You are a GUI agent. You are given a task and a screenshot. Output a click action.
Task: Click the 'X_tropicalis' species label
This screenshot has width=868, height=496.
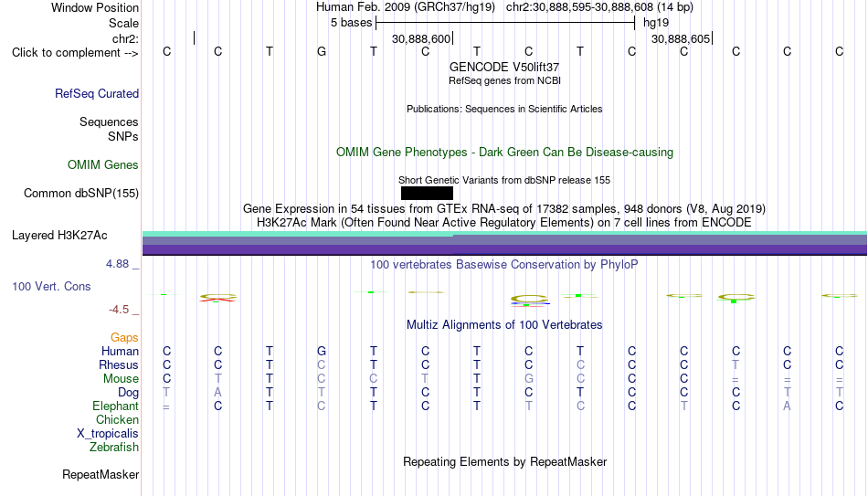[x=108, y=434]
